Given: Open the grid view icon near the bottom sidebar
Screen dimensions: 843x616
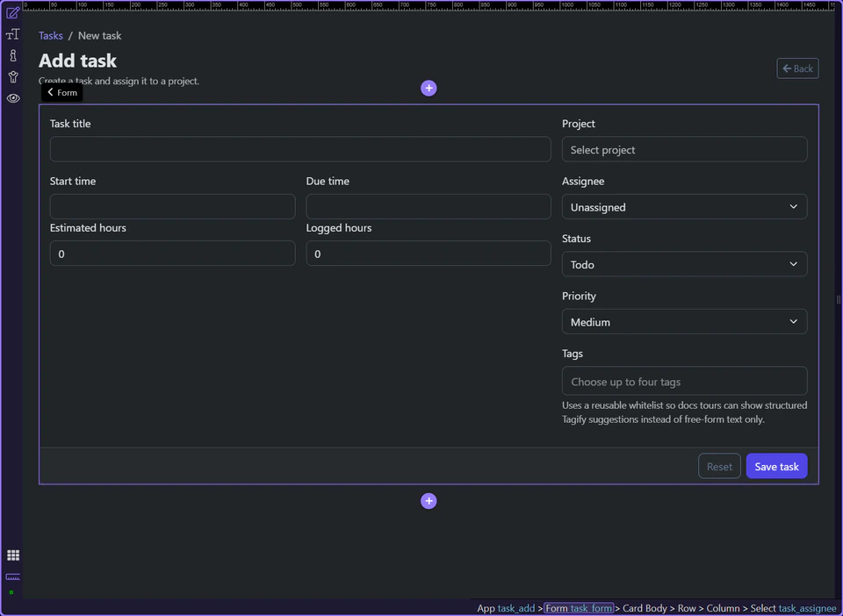Looking at the screenshot, I should point(12,555).
